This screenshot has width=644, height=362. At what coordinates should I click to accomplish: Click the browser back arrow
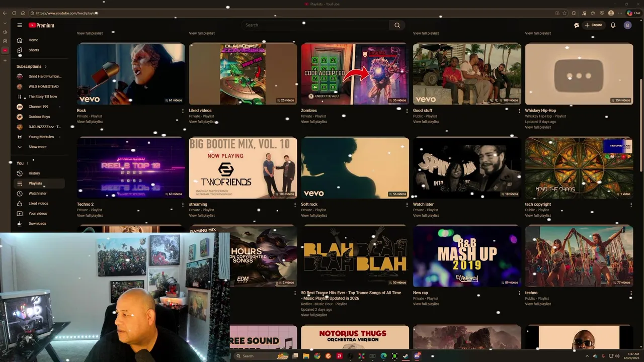(x=5, y=13)
